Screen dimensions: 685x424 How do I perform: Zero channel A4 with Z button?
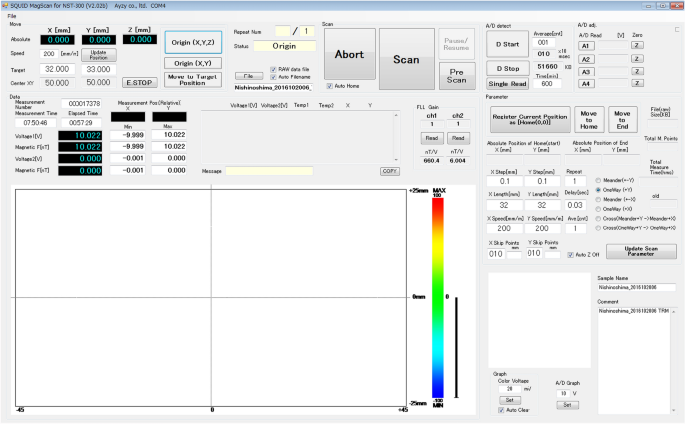[637, 83]
